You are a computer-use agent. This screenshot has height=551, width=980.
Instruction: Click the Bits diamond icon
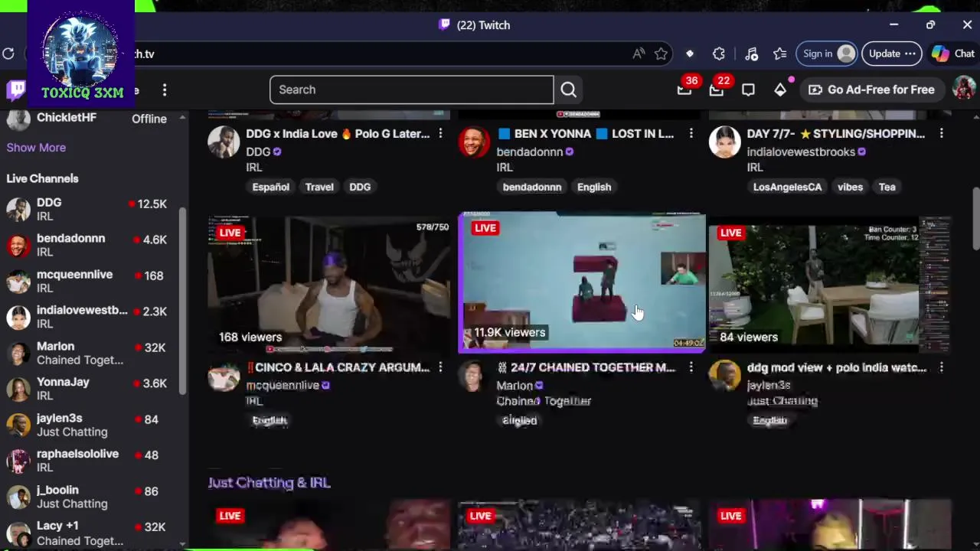[x=780, y=90]
